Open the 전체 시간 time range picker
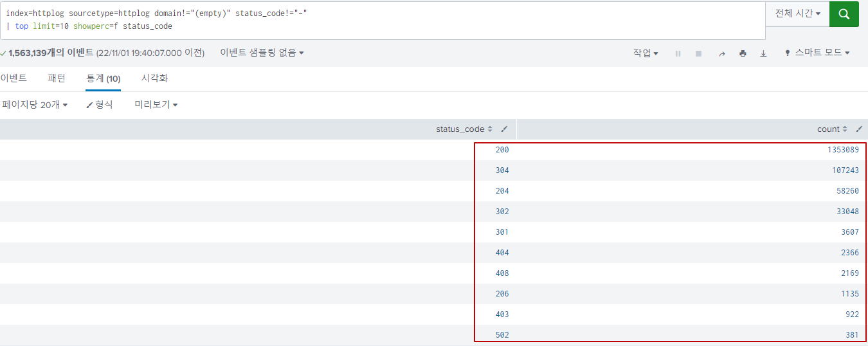The image size is (868, 346). click(x=797, y=14)
